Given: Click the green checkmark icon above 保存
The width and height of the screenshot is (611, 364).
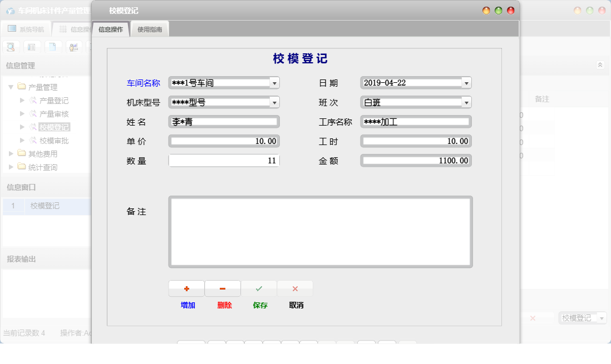Looking at the screenshot, I should point(259,288).
